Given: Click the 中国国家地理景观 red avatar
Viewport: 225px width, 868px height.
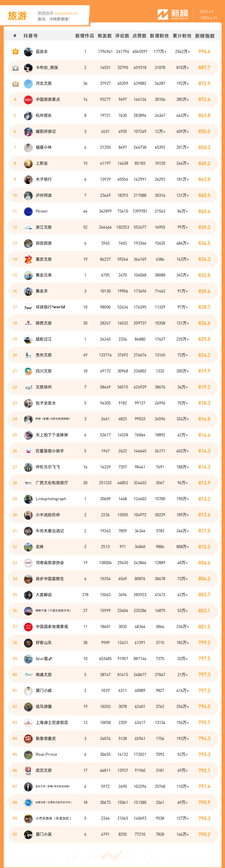Looking at the screenshot, I should pyautogui.click(x=28, y=627).
